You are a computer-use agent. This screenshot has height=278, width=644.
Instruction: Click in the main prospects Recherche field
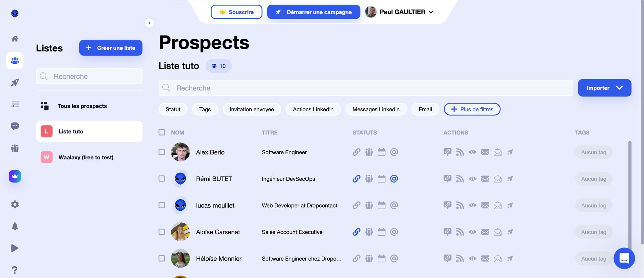point(366,88)
